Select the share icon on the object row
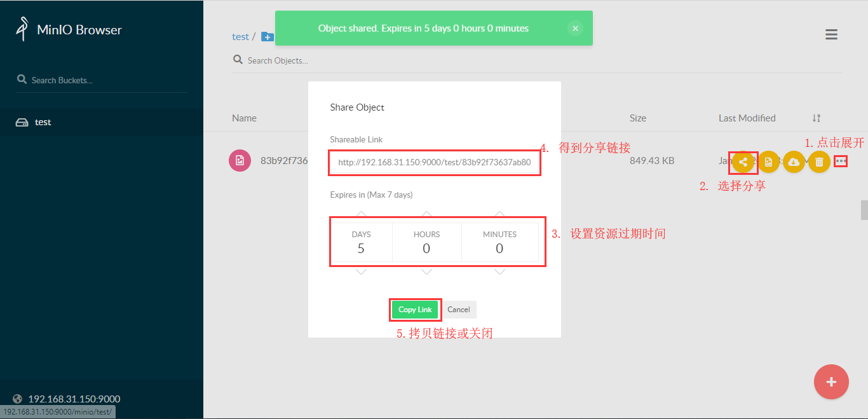The height and width of the screenshot is (419, 868). pos(743,162)
